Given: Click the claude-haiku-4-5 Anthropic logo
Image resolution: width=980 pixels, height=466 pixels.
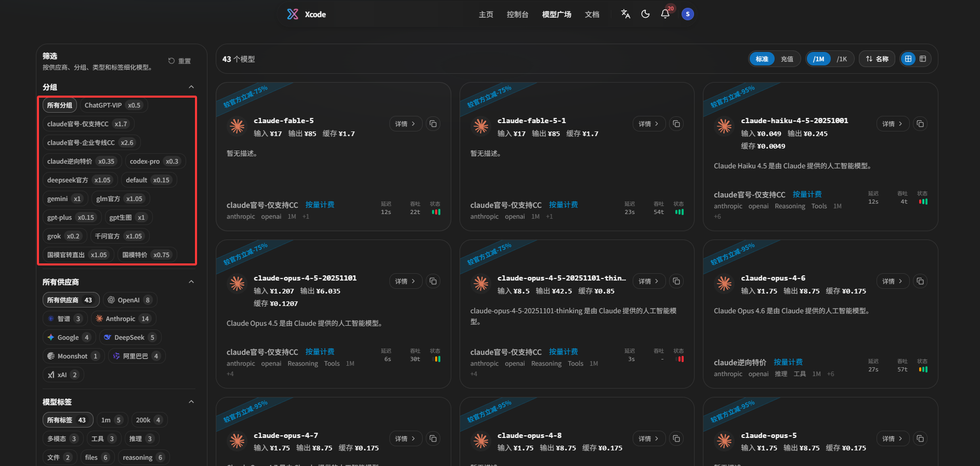Looking at the screenshot, I should coord(724,126).
